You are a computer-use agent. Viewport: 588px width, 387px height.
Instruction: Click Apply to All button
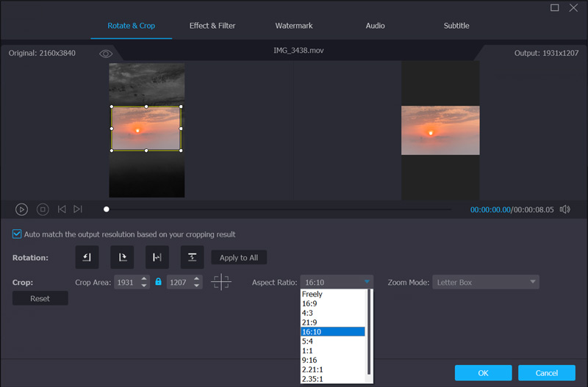coord(239,257)
